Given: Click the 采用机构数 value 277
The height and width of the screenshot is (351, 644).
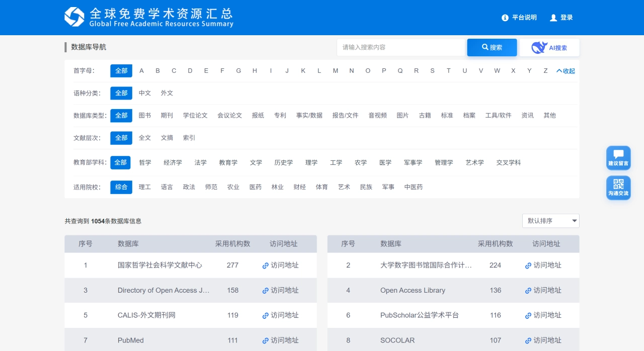Looking at the screenshot, I should (x=232, y=265).
